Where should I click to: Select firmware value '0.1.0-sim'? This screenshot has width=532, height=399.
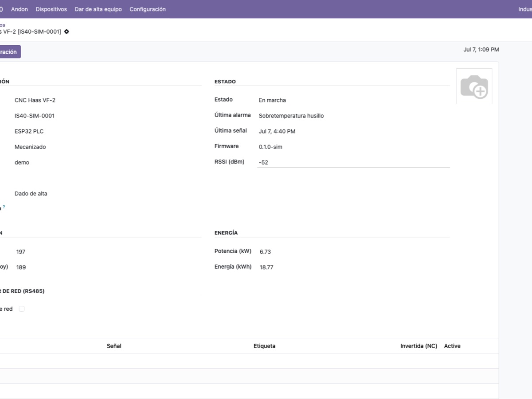pyautogui.click(x=270, y=147)
